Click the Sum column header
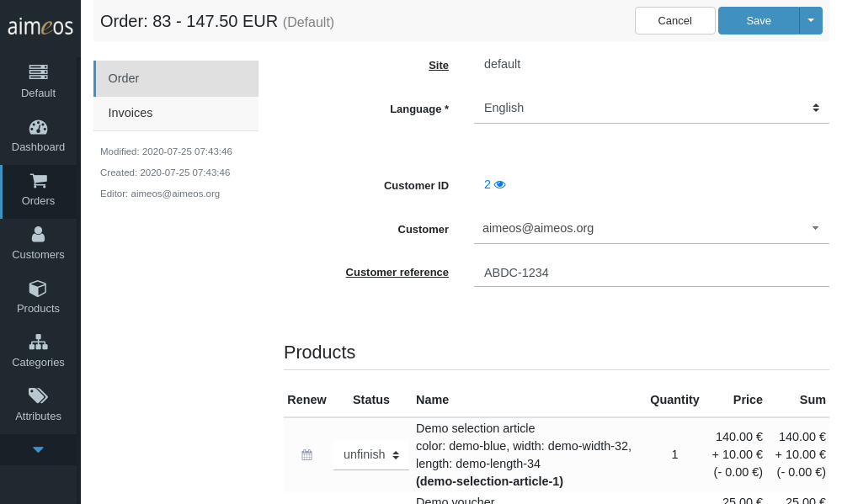Screen dimensions: 842x504 click(813, 400)
